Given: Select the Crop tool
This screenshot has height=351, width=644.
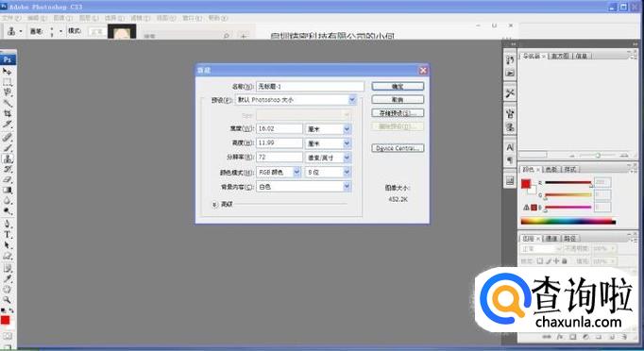Looking at the screenshot, I should 7,114.
